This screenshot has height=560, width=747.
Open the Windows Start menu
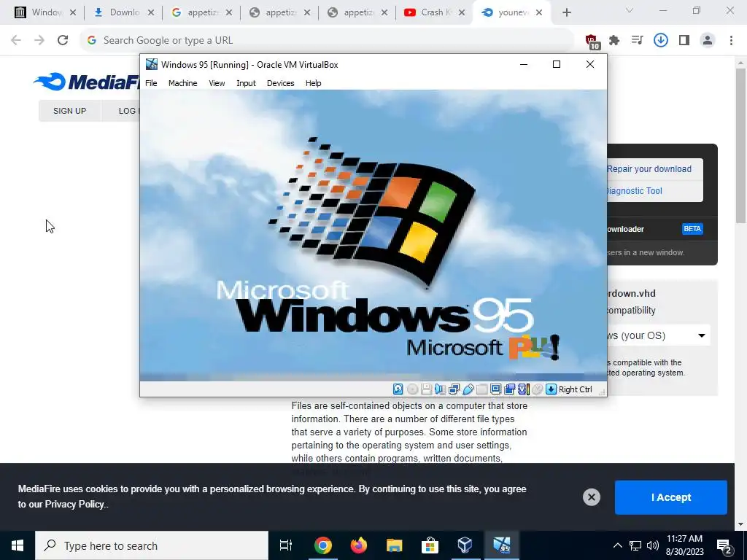[x=18, y=545]
